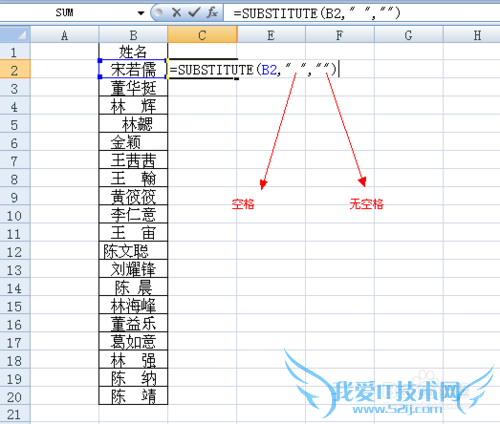Select cell with 陈 晨
The width and height of the screenshot is (500, 424).
133,287
